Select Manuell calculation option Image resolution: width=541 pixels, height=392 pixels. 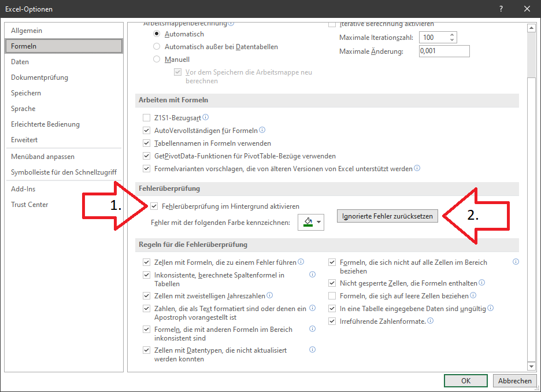click(157, 60)
